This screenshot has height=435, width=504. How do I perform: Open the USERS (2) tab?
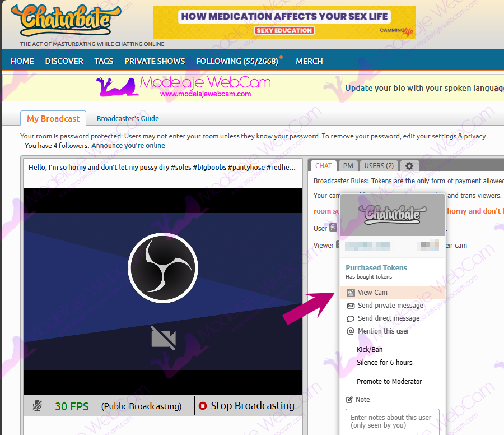(x=379, y=165)
